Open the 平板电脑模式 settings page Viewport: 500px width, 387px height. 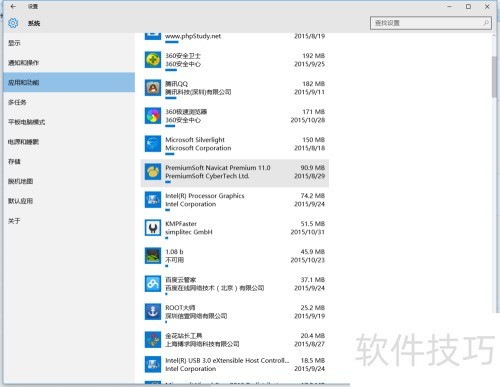coord(69,122)
